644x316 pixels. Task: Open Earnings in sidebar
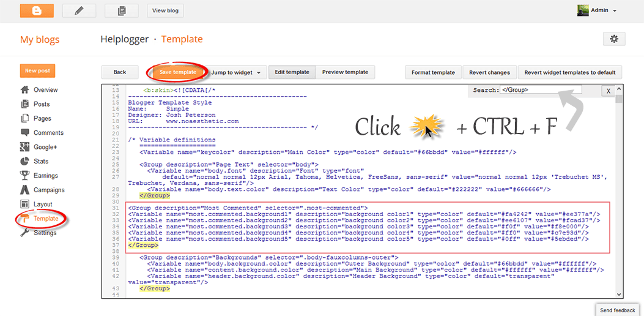coord(46,176)
